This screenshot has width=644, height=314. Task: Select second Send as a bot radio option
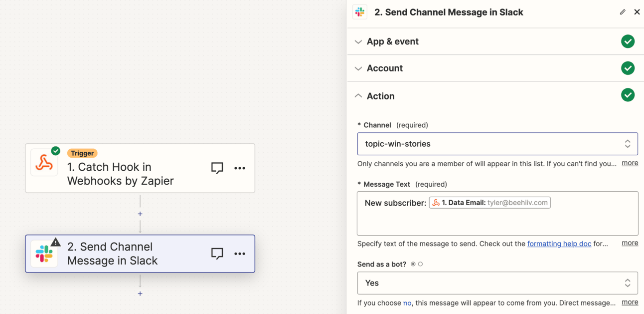pyautogui.click(x=420, y=264)
